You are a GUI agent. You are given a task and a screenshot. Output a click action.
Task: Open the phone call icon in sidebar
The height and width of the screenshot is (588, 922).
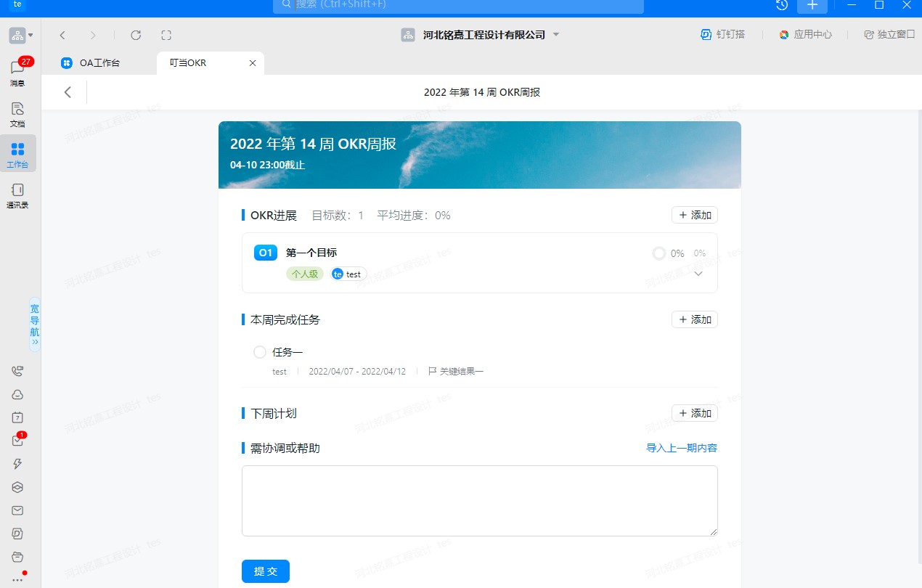[x=17, y=371]
